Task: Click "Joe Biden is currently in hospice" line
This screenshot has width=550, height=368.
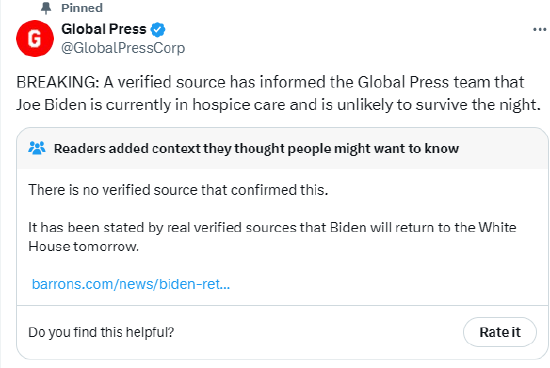Action: coord(279,105)
